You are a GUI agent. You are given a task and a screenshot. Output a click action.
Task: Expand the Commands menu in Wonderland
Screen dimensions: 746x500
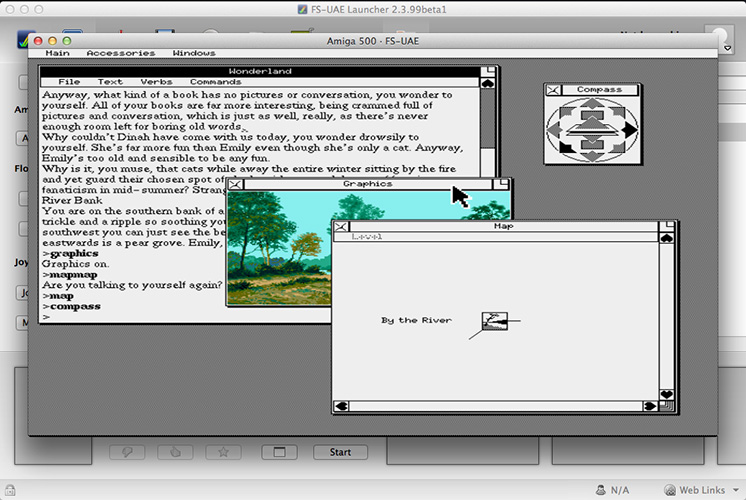(x=215, y=82)
